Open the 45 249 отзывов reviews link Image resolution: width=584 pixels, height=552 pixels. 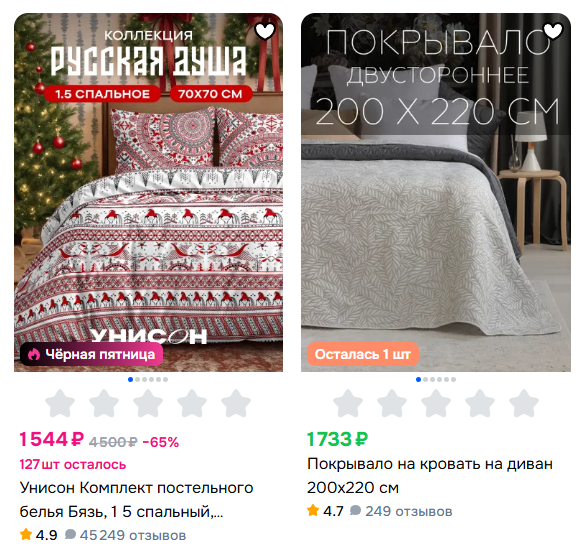133,535
